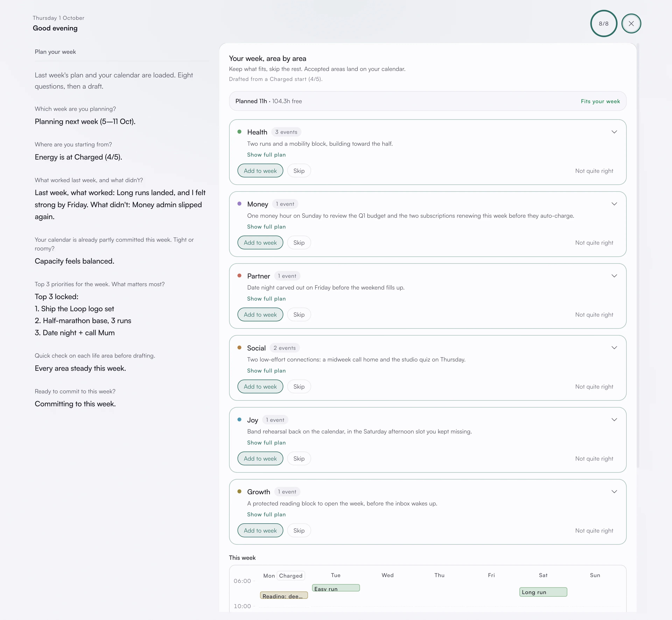Skip the Social area

pyautogui.click(x=299, y=387)
